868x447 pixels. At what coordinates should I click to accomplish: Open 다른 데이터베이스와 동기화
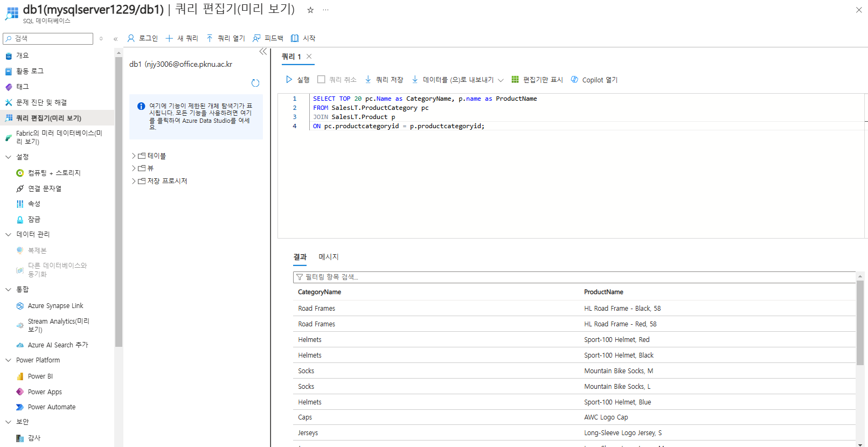pyautogui.click(x=57, y=270)
